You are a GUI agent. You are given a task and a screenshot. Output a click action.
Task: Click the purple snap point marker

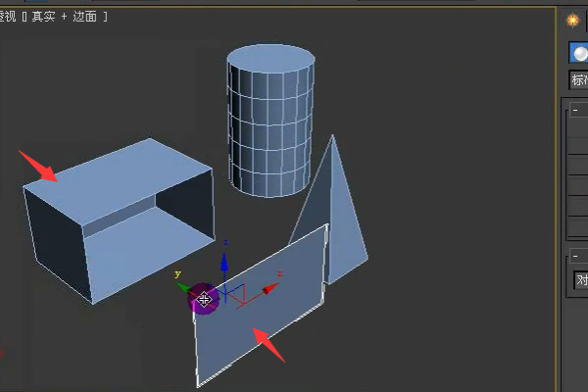[203, 299]
